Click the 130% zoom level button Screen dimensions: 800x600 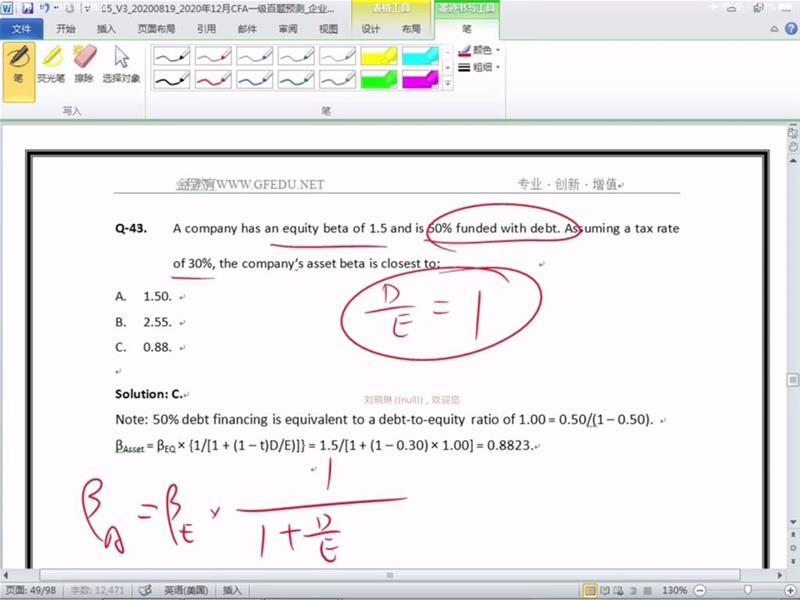(x=674, y=590)
